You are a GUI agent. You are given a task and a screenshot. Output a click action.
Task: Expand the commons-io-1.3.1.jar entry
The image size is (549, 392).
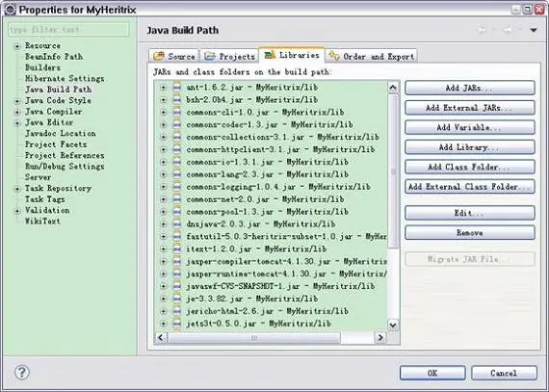click(163, 162)
